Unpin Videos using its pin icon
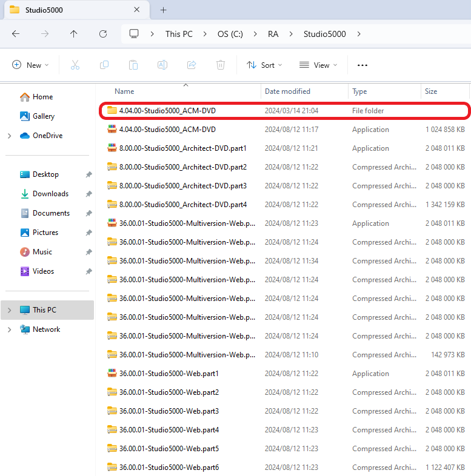 tap(89, 271)
